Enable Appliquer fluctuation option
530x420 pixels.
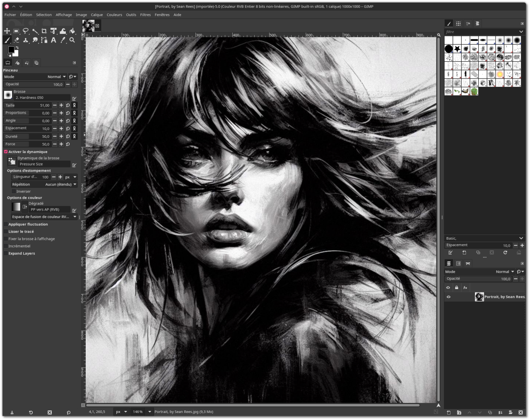click(6, 224)
